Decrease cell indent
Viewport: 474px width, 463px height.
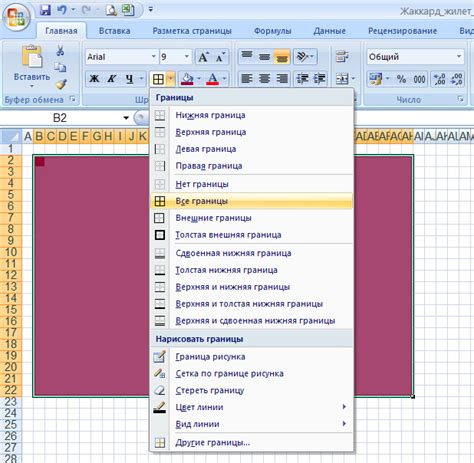point(303,79)
